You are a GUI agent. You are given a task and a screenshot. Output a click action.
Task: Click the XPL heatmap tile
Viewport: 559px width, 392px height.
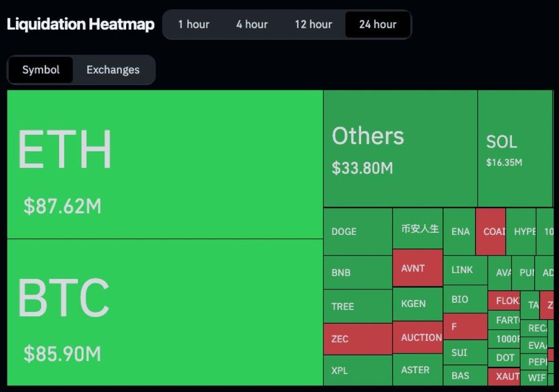357,371
